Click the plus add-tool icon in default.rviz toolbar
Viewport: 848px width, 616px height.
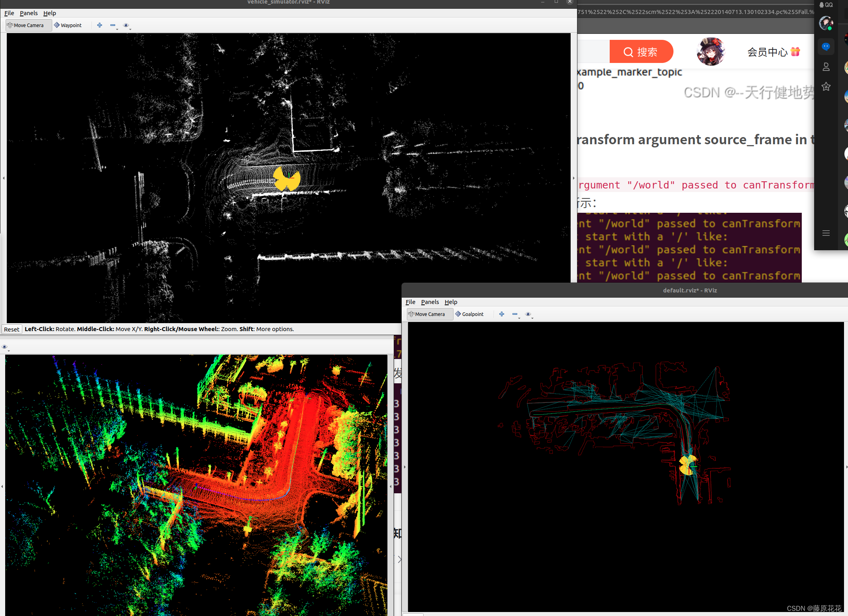(502, 314)
